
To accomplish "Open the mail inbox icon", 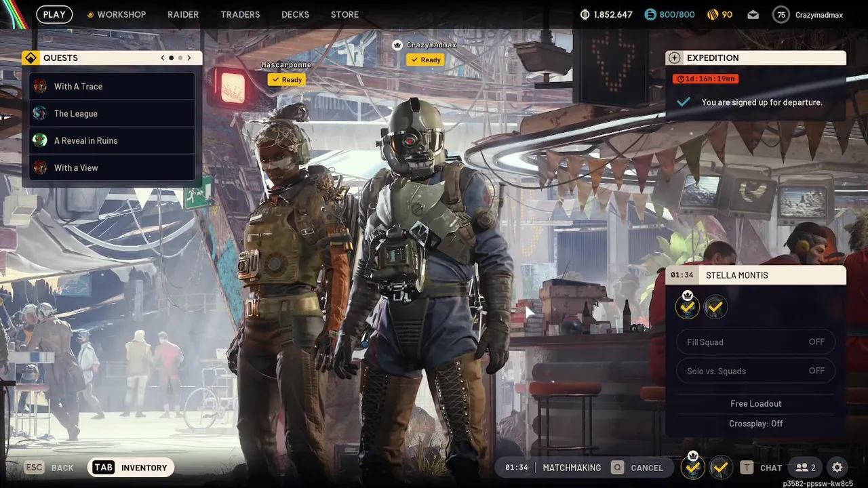I will coord(753,14).
